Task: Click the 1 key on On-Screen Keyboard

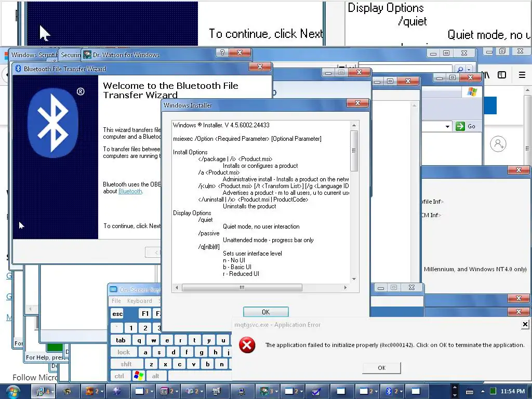Action: [131, 328]
